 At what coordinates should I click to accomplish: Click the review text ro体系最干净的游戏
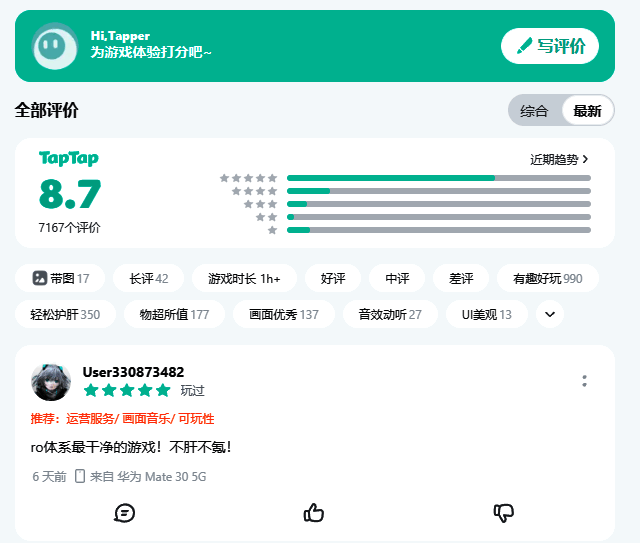(131, 447)
